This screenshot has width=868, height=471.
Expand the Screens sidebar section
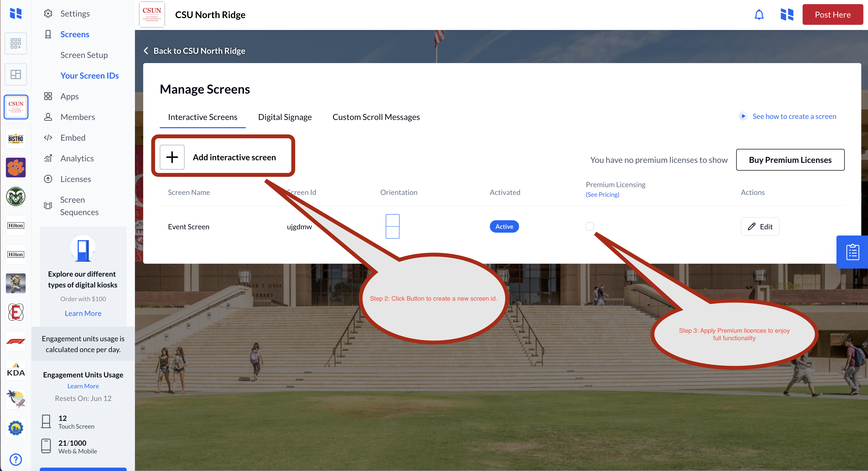point(74,34)
